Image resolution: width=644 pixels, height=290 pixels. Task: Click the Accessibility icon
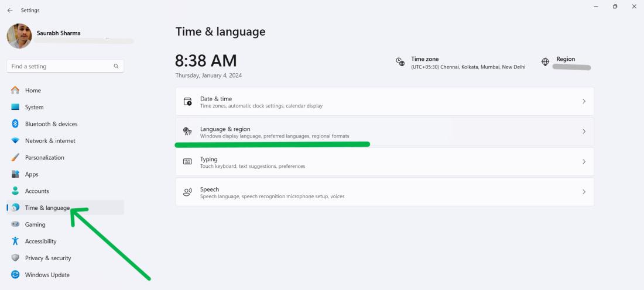tap(15, 241)
